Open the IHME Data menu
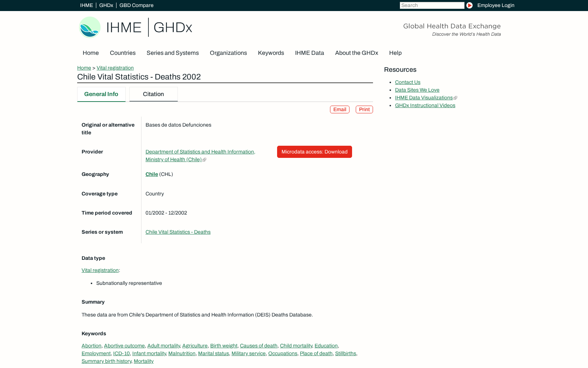 309,53
